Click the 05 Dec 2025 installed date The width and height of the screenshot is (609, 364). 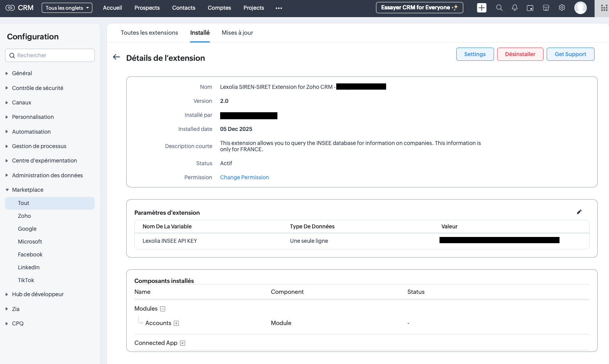click(x=236, y=129)
